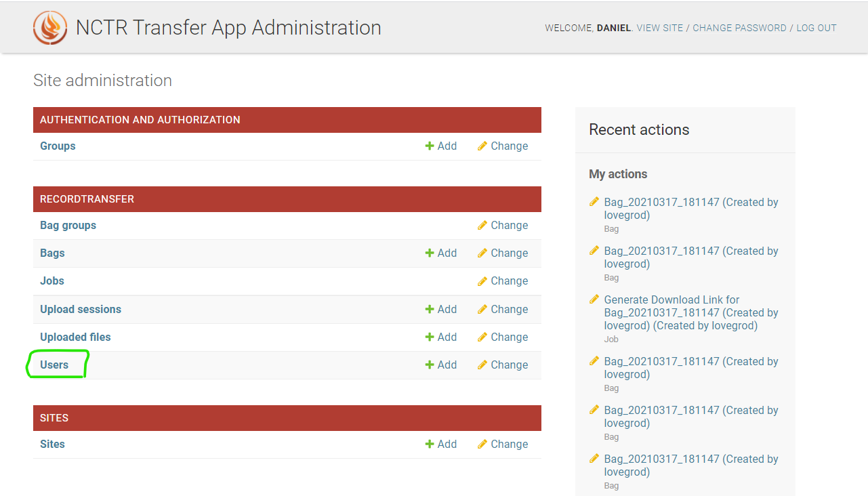868x496 pixels.
Task: Click the DANIEL username in the welcome text
Action: tap(614, 28)
